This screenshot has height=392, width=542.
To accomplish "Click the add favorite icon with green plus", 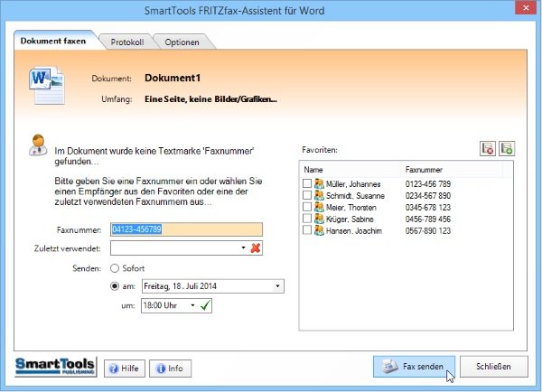I will [507, 149].
